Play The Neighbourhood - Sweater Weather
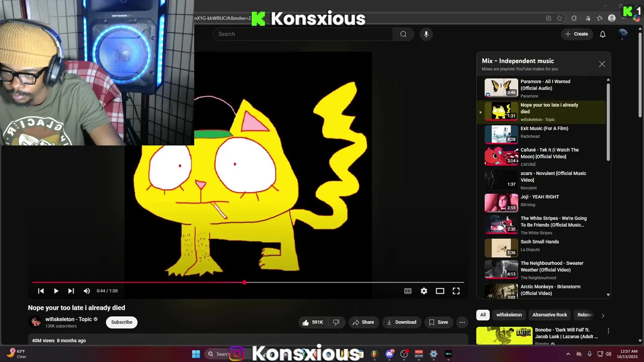 [x=541, y=269]
